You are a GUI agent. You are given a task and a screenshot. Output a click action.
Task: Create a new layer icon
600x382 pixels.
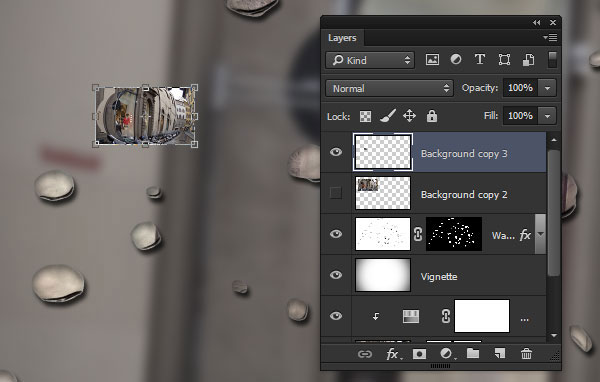pos(500,354)
